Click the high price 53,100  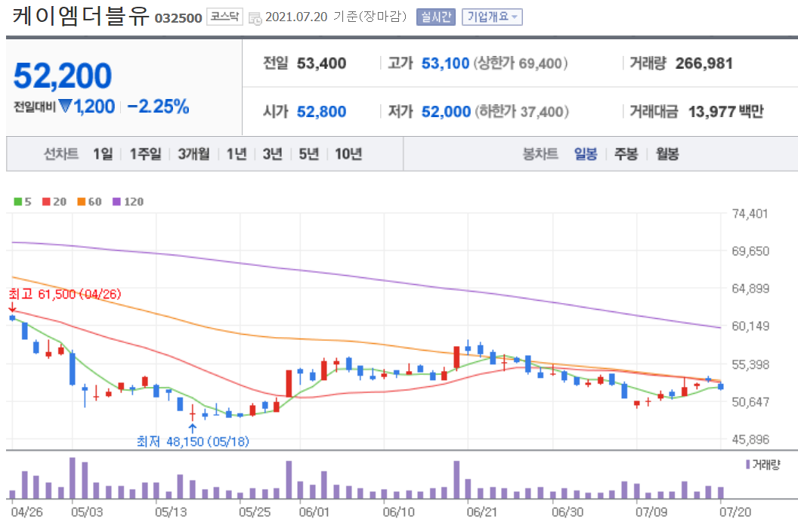click(445, 63)
